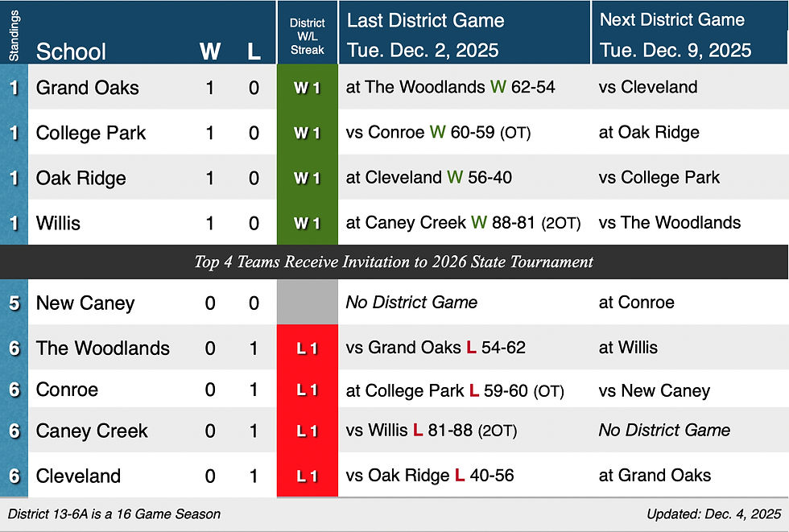Screen dimensions: 789x532
Task: Click Oak Ridge's next game 'vs College Park'
Action: (x=659, y=177)
